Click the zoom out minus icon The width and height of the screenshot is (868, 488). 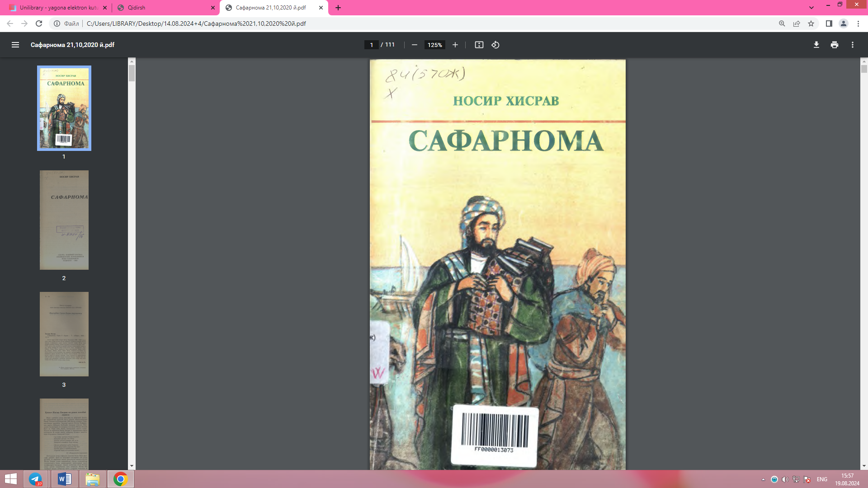coord(414,45)
